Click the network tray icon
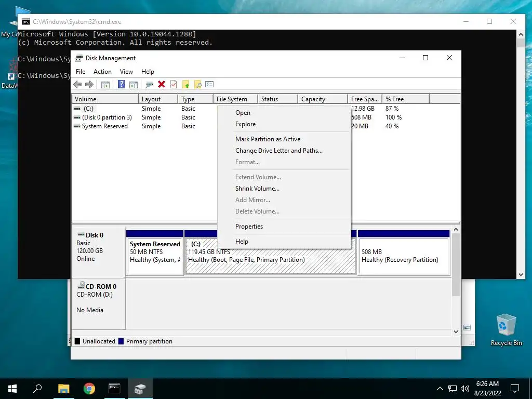Image resolution: width=532 pixels, height=399 pixels. [453, 389]
